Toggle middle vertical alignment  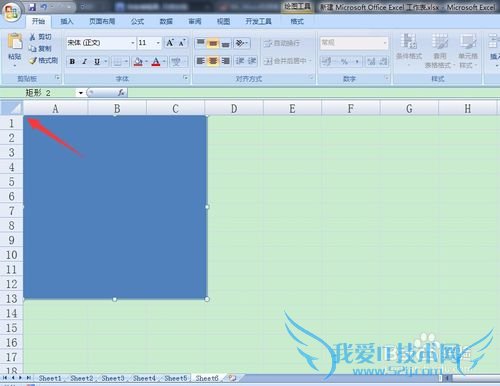(213, 43)
